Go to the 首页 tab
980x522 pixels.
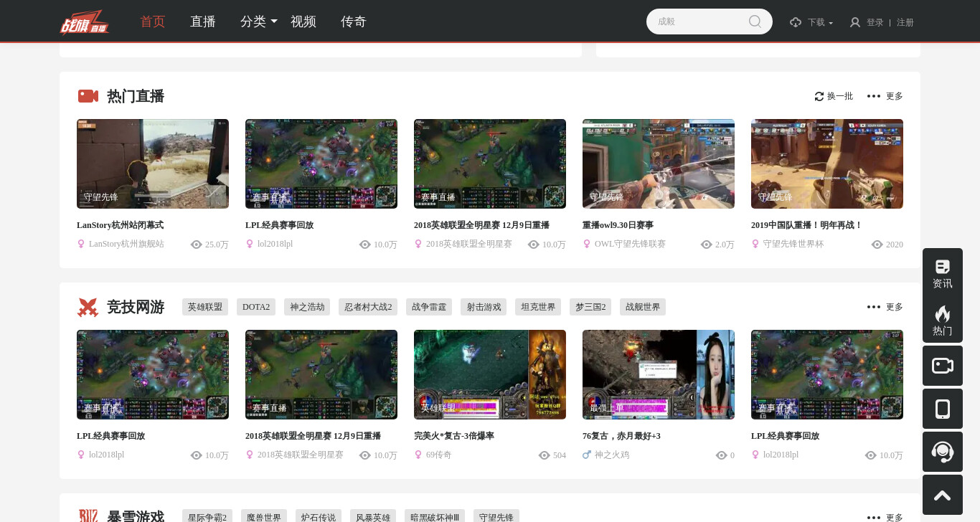153,22
